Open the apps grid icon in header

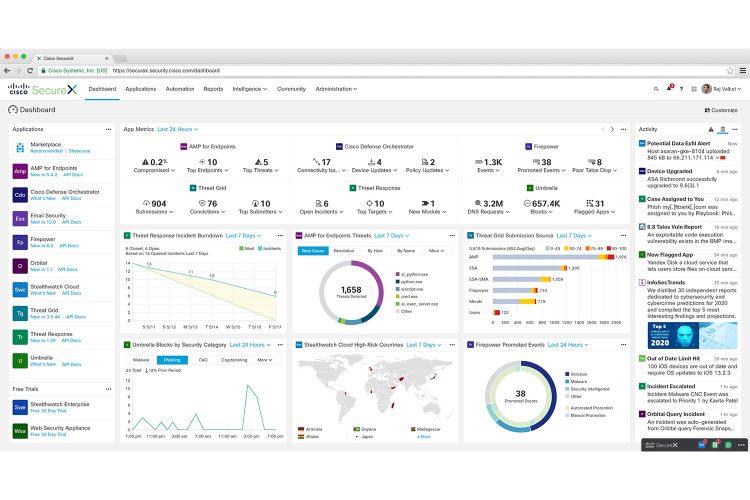694,89
